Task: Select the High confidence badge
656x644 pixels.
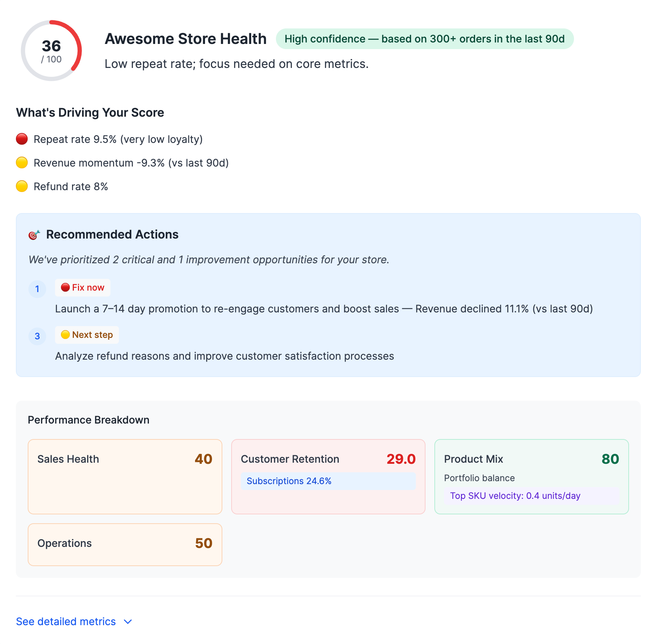Action: tap(424, 39)
